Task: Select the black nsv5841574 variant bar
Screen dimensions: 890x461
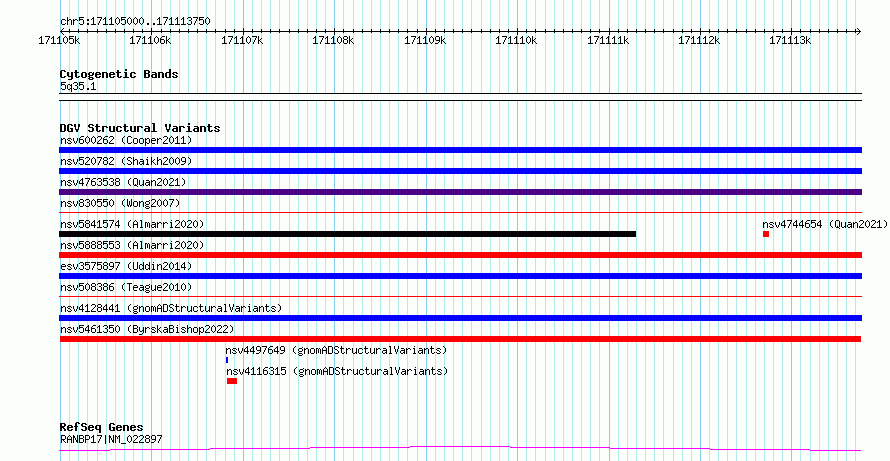Action: (x=347, y=234)
